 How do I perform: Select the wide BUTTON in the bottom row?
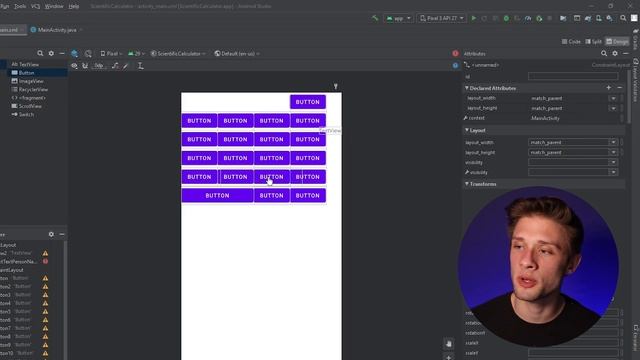(218, 196)
